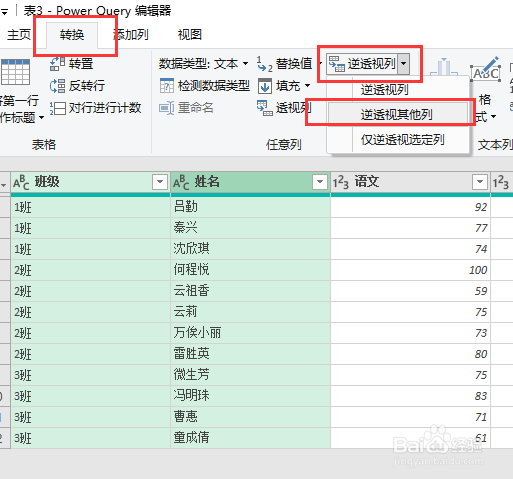This screenshot has width=513, height=479.
Task: Open the 替换值 dropdown arrow
Action: (320, 64)
